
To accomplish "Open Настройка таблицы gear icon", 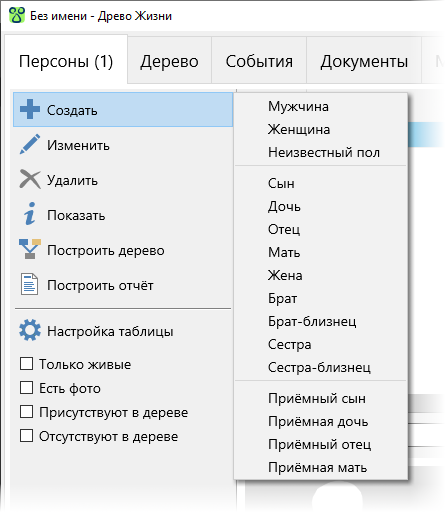I will [x=30, y=331].
